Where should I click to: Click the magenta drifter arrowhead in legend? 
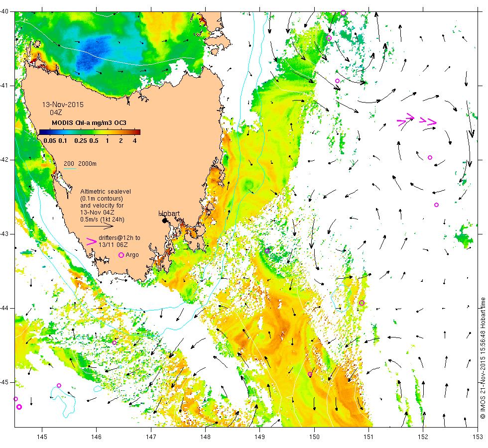pyautogui.click(x=92, y=241)
